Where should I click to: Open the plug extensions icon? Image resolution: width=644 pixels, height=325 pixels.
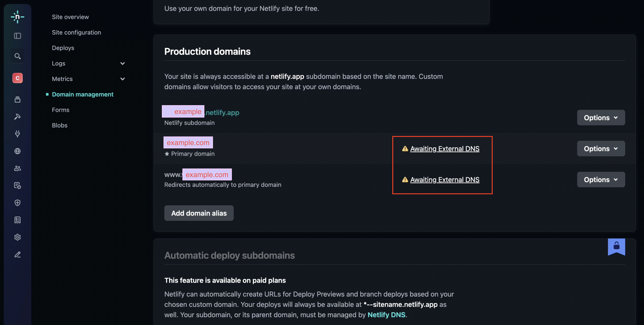pos(17,134)
